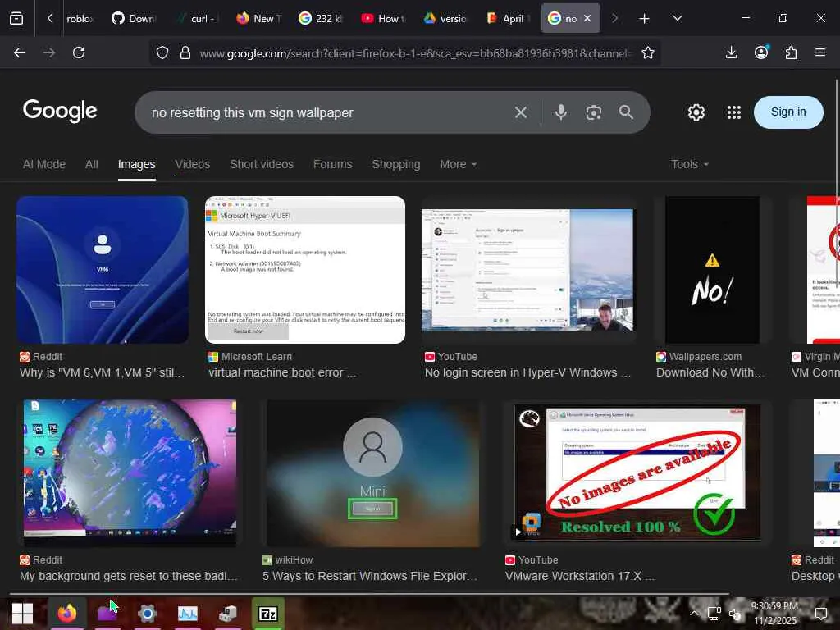Image resolution: width=840 pixels, height=630 pixels.
Task: Open Microsoft Hyper-V UEFI boot image
Action: tap(305, 269)
